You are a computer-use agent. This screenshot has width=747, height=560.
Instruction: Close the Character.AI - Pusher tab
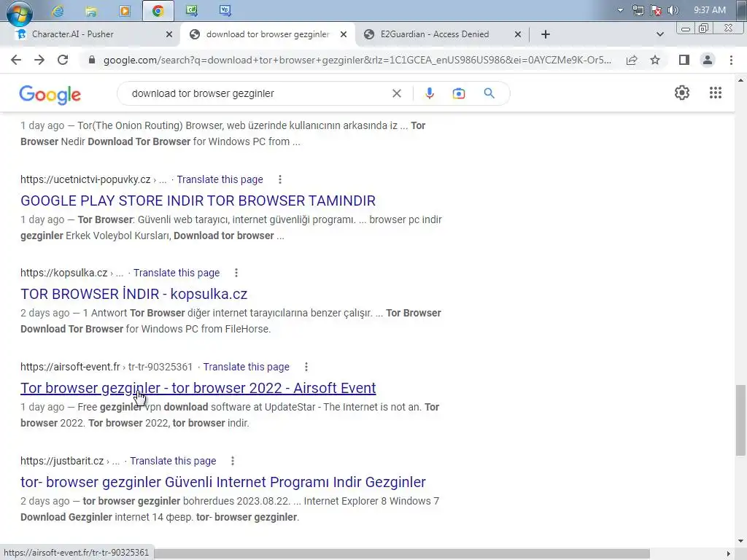click(x=169, y=34)
